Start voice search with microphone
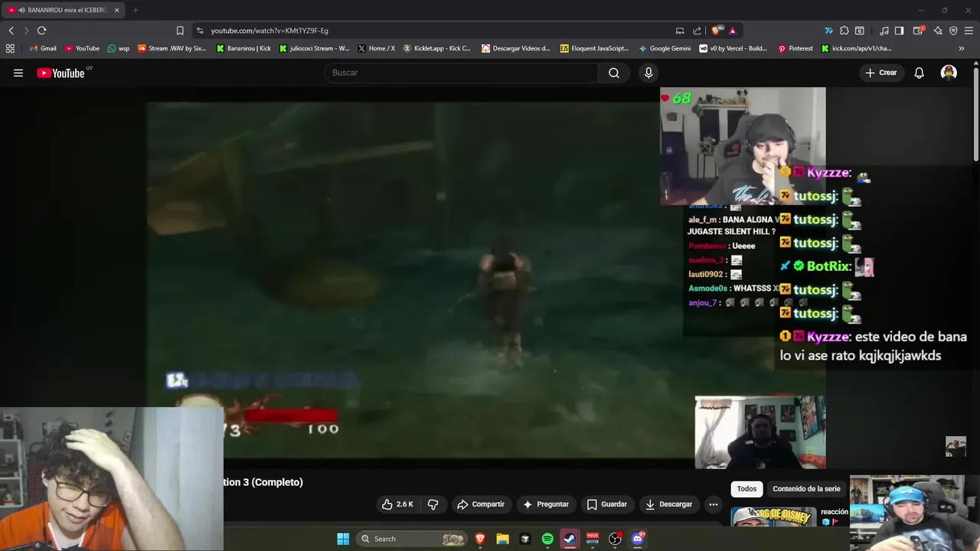The width and height of the screenshot is (980, 551). pyautogui.click(x=648, y=73)
